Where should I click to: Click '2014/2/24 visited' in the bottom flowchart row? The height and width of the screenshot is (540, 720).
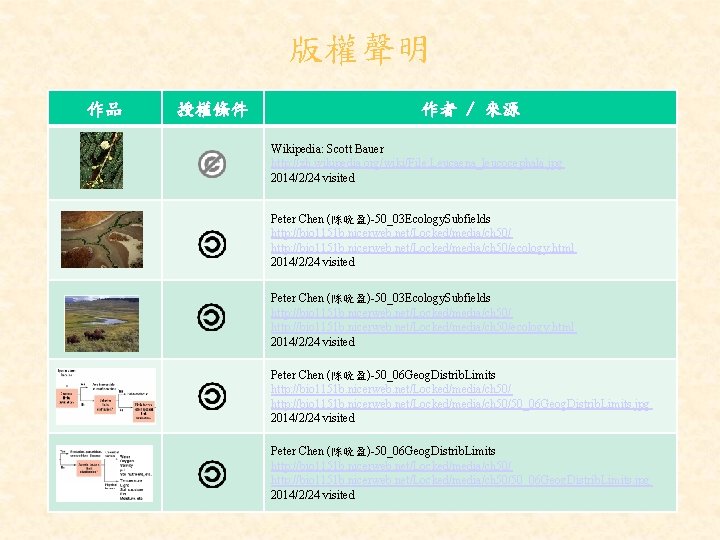point(313,495)
